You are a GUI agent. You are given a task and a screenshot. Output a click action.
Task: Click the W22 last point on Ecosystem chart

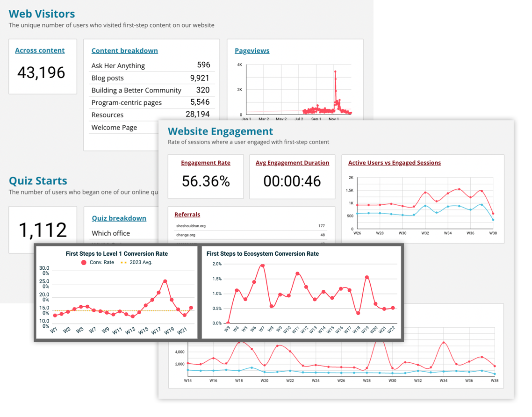point(393,308)
